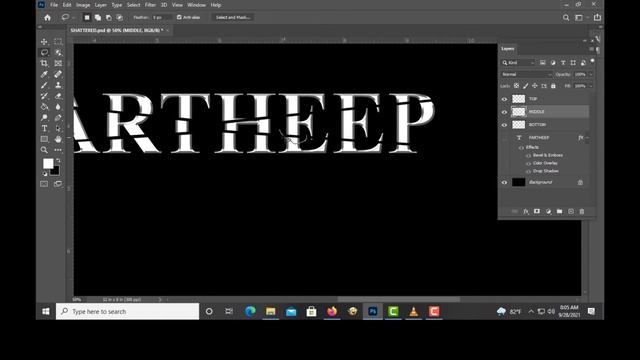Select the Move tool
Viewport: 640px width, 360px height.
[x=44, y=42]
